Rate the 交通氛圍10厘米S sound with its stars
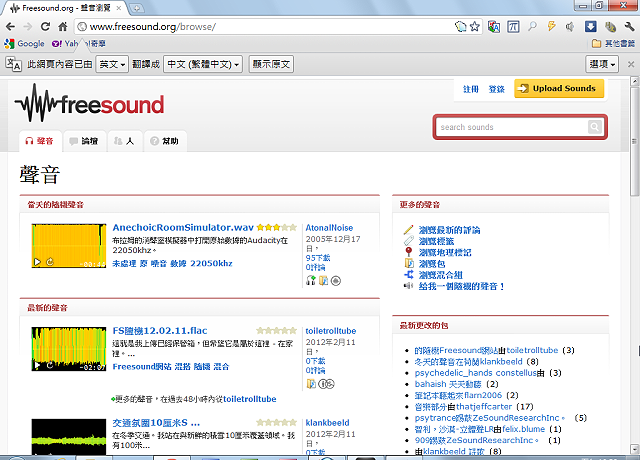The height and width of the screenshot is (460, 640). point(276,422)
